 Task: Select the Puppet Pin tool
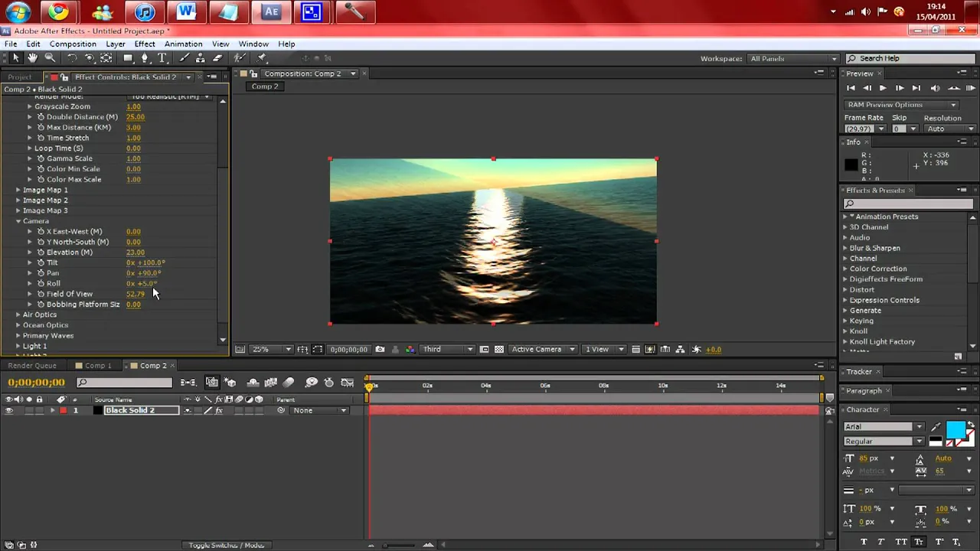(x=262, y=58)
